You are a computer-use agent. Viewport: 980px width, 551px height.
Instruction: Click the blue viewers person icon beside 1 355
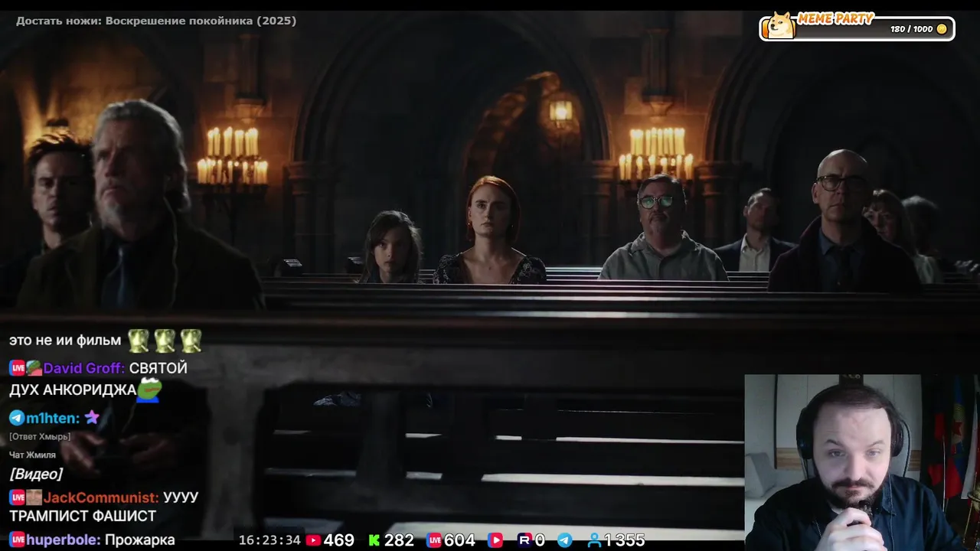594,540
